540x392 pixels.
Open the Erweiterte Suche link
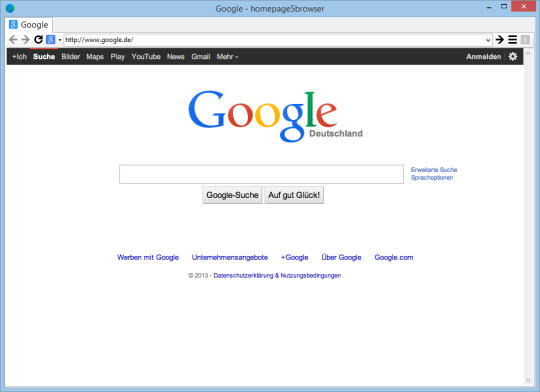[434, 170]
